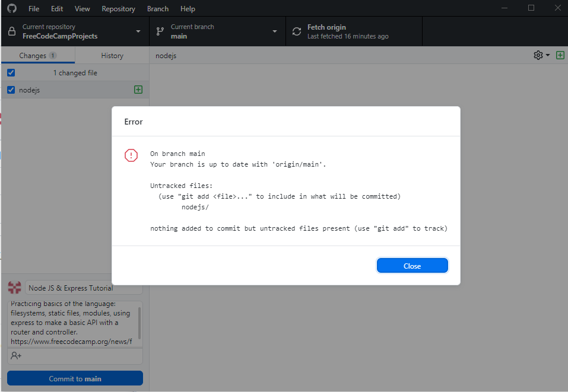Open the Repository menu
This screenshot has width=568, height=392.
[x=118, y=8]
